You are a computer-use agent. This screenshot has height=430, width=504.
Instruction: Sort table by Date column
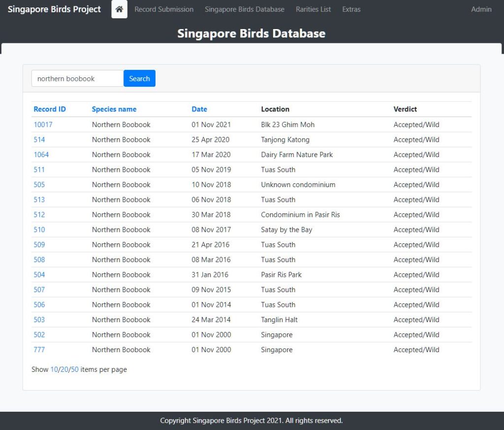click(x=199, y=109)
